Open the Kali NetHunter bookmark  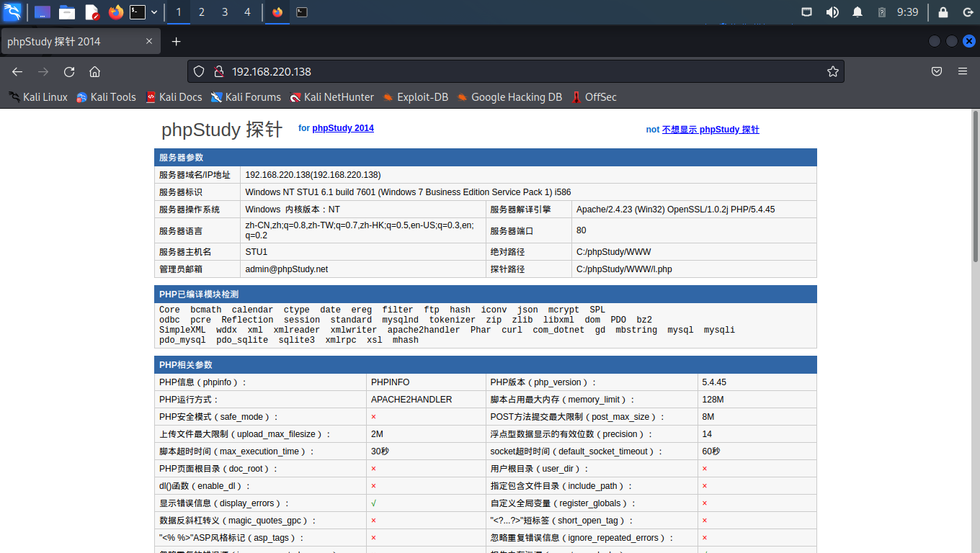click(x=332, y=97)
